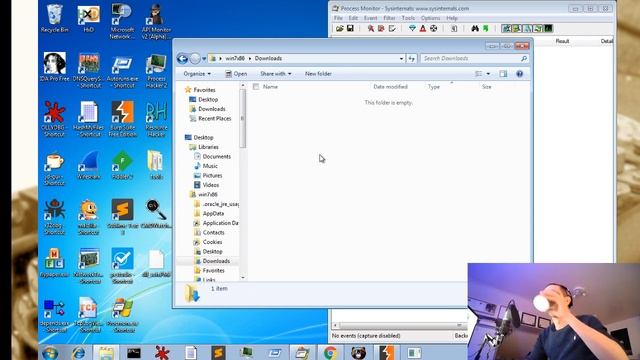Screen dimensions: 640x360
Task: Select the Process Hacker 2 desktop icon
Action: pyautogui.click(x=156, y=71)
